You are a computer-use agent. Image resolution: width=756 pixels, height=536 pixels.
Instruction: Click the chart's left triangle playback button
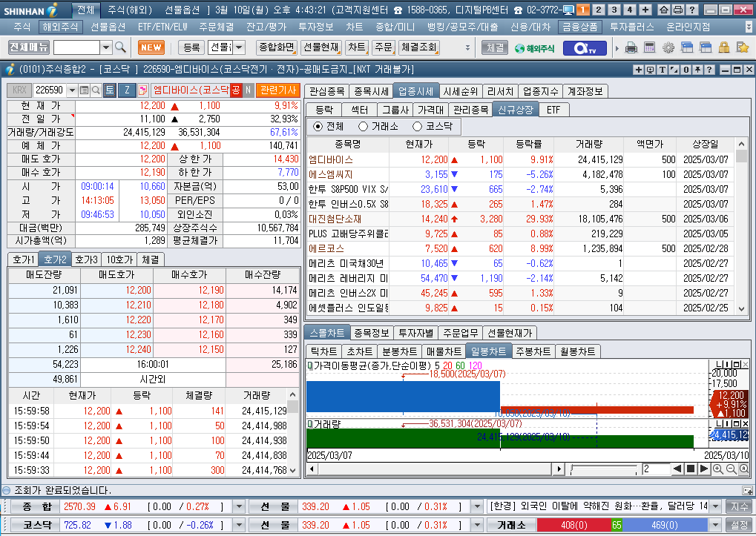(x=677, y=469)
